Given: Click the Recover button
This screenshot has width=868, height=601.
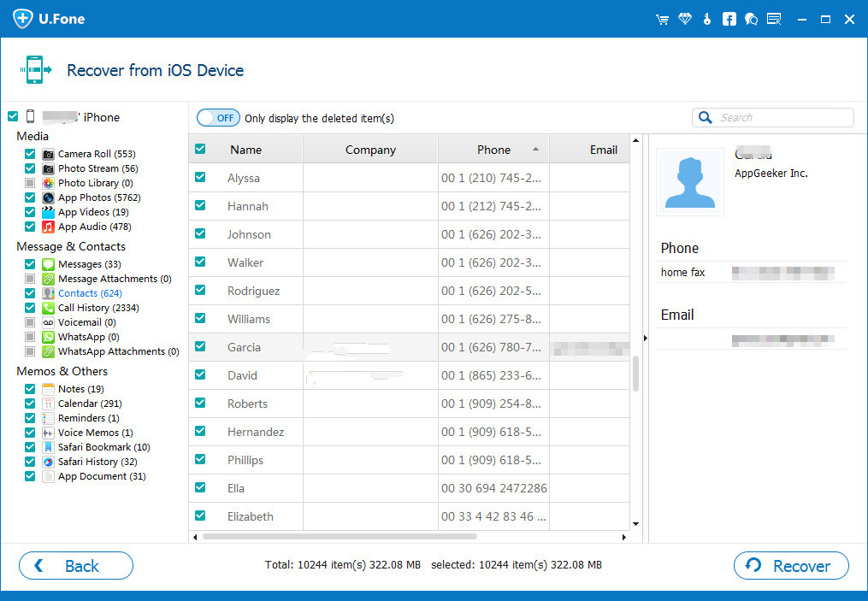Looking at the screenshot, I should coord(791,566).
